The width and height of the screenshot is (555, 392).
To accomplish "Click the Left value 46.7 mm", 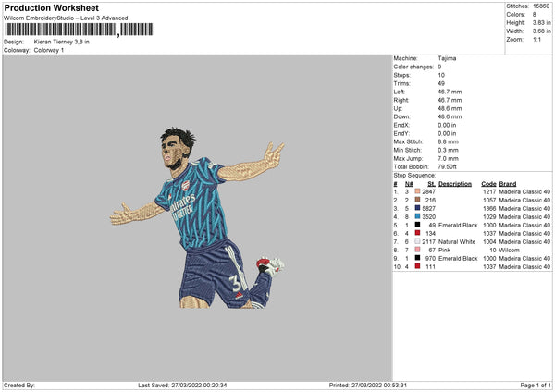I will click(x=450, y=92).
